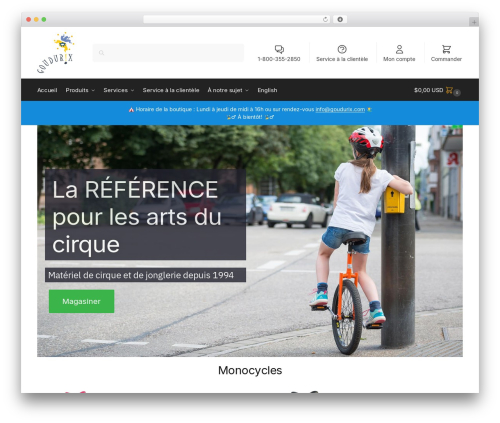The image size is (500, 423).
Task: Click the Goudurix logo
Action: pos(55,52)
